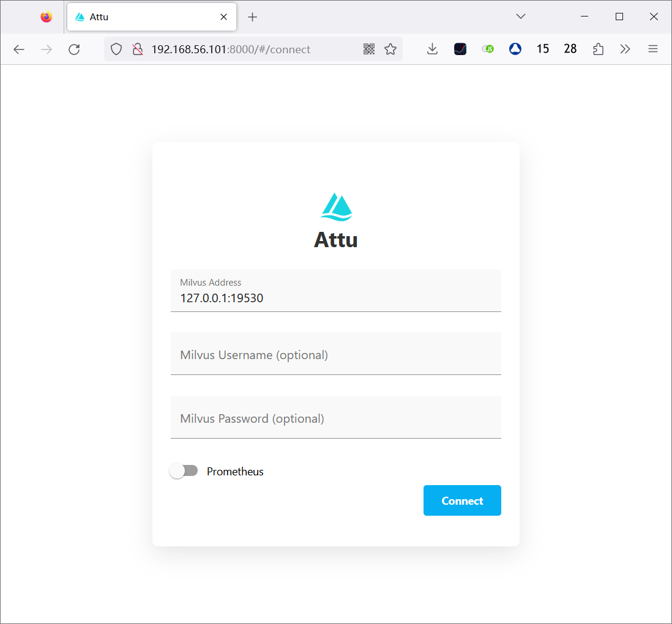Click the QR code icon in address bar
Image resolution: width=672 pixels, height=624 pixels.
pyautogui.click(x=369, y=50)
